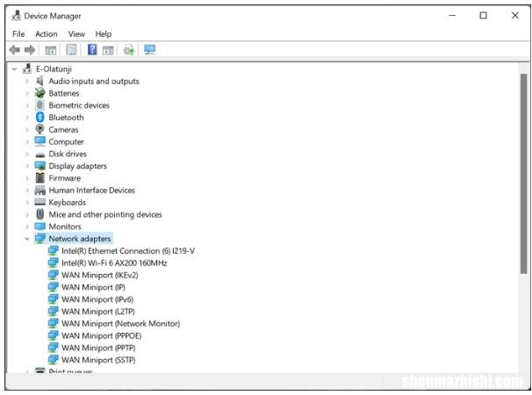Expand the Firmware category
Screen dimensions: 532x395
(27, 178)
